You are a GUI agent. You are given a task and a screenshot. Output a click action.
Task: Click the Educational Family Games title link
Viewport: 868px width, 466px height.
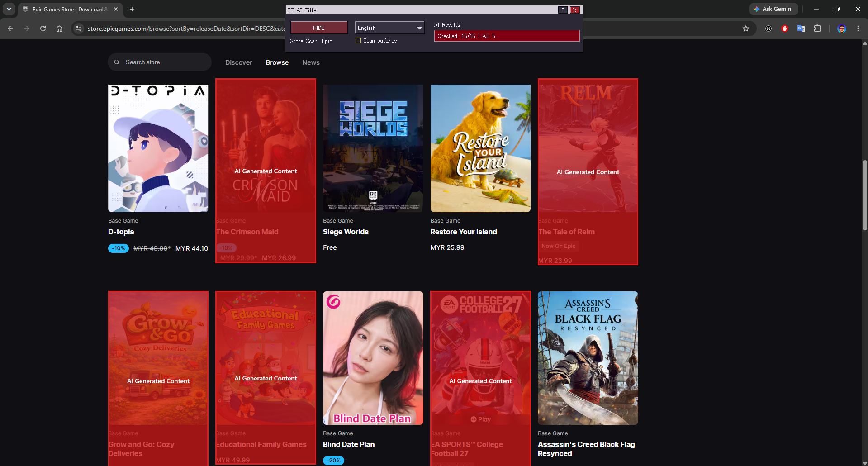tap(261, 444)
